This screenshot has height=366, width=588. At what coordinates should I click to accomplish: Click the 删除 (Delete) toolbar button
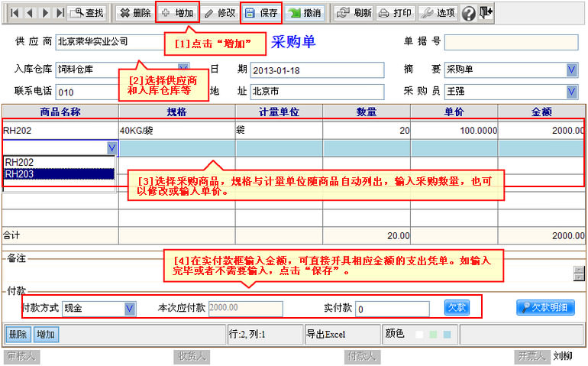(134, 13)
